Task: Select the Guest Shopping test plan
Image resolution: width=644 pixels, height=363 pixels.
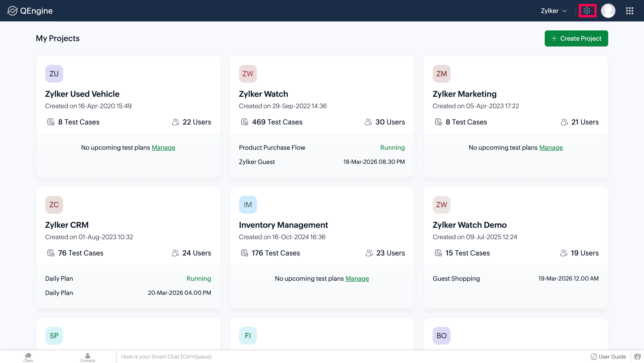Action: tap(456, 279)
